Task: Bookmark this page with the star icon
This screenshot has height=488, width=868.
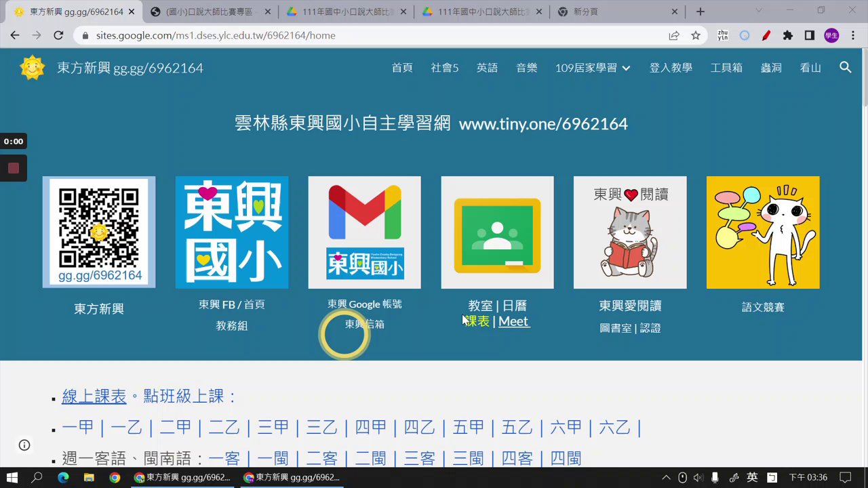Action: (696, 35)
